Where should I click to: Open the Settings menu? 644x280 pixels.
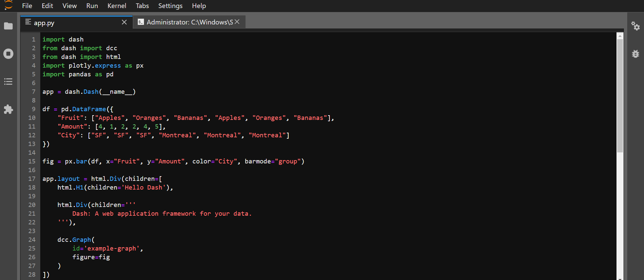click(x=170, y=6)
